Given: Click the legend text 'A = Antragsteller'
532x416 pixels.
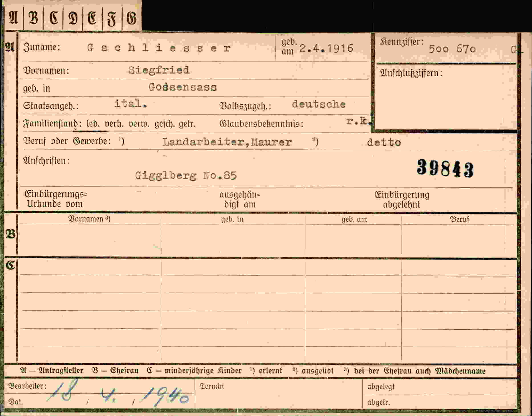Looking at the screenshot, I should [x=52, y=371].
